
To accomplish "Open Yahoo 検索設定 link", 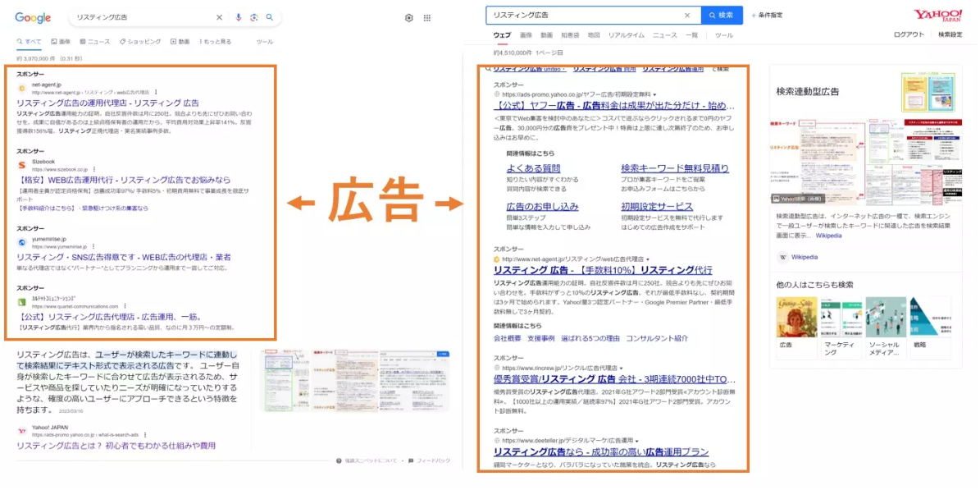I will tap(950, 35).
